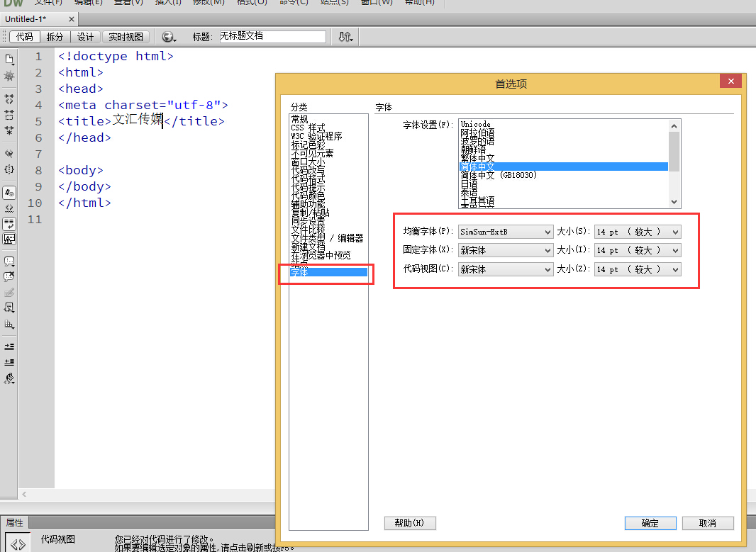Click line number 11 in gutter

coord(35,220)
